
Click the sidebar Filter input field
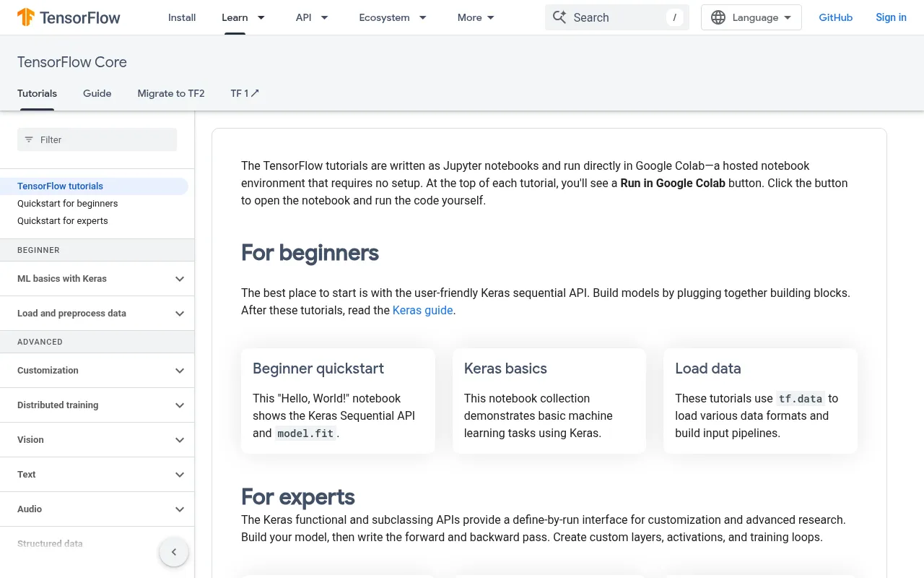pyautogui.click(x=97, y=139)
